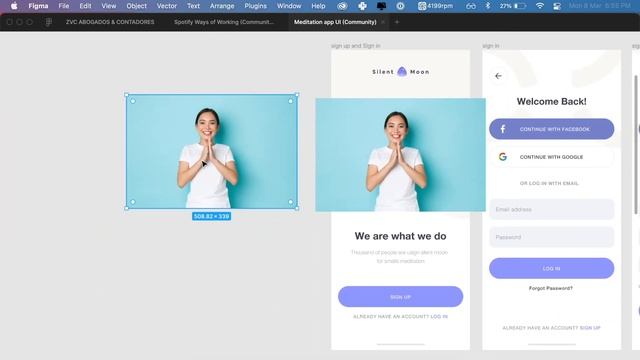Switch to ZVC ABOGADOS & CONTADORES tab
Image resolution: width=640 pixels, height=360 pixels.
[x=110, y=22]
